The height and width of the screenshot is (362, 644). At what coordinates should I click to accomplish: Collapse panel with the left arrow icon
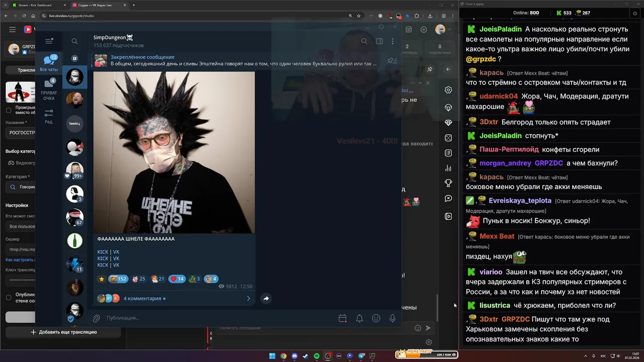(x=448, y=69)
